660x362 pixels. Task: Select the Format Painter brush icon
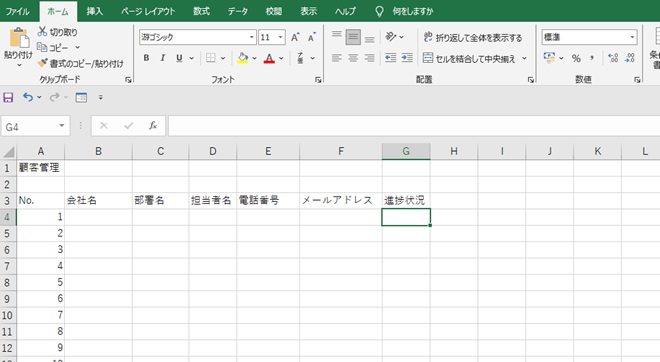pos(42,63)
